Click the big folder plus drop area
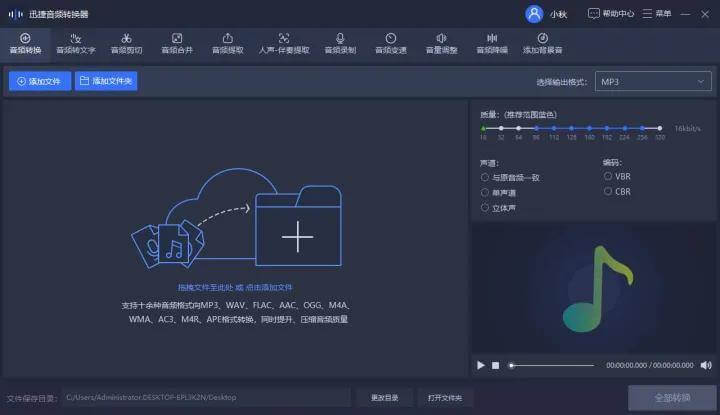The width and height of the screenshot is (720, 415). 298,227
